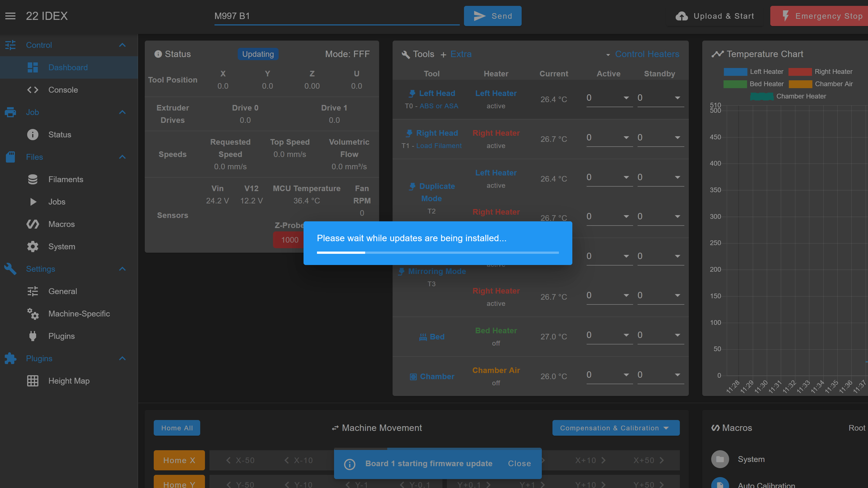
Task: Toggle Right Heater series in chart legend
Action: coord(820,72)
